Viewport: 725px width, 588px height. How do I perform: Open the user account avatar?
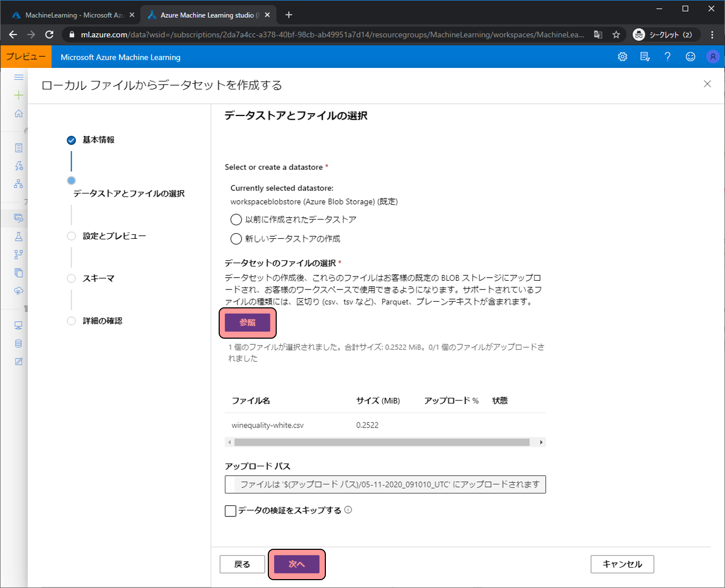pyautogui.click(x=712, y=57)
